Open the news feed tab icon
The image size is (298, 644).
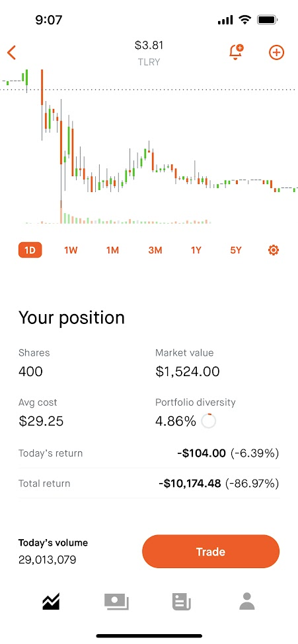pyautogui.click(x=181, y=602)
